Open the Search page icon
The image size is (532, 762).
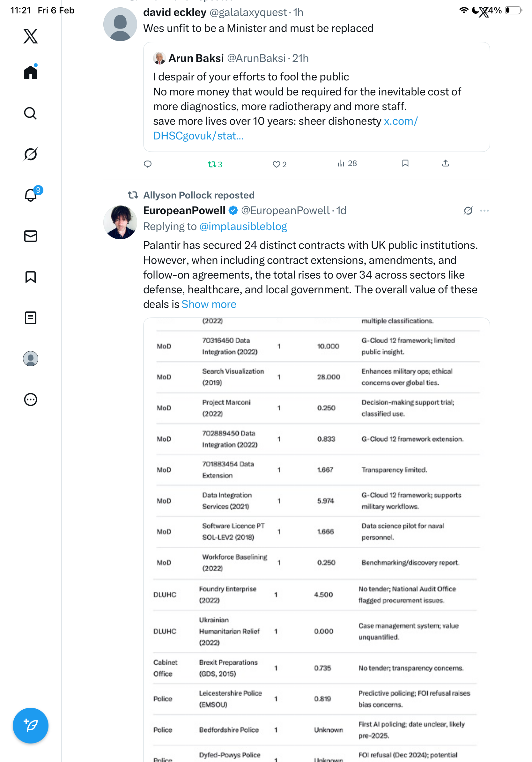click(x=31, y=113)
